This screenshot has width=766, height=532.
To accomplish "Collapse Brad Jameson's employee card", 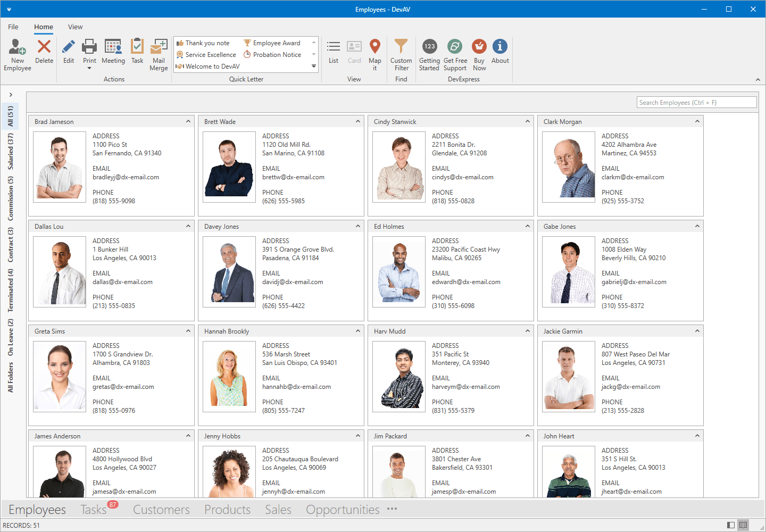I will coord(188,121).
